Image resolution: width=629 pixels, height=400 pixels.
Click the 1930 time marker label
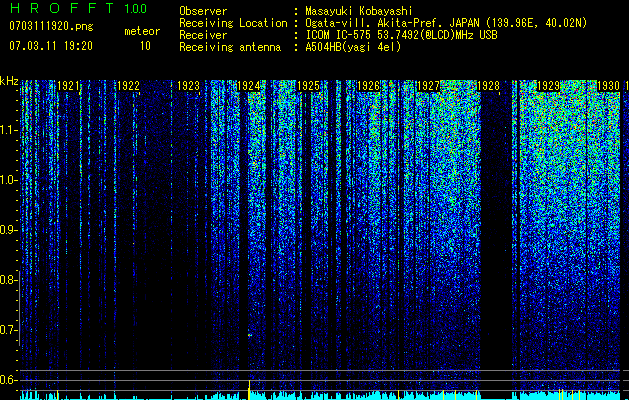[x=608, y=86]
